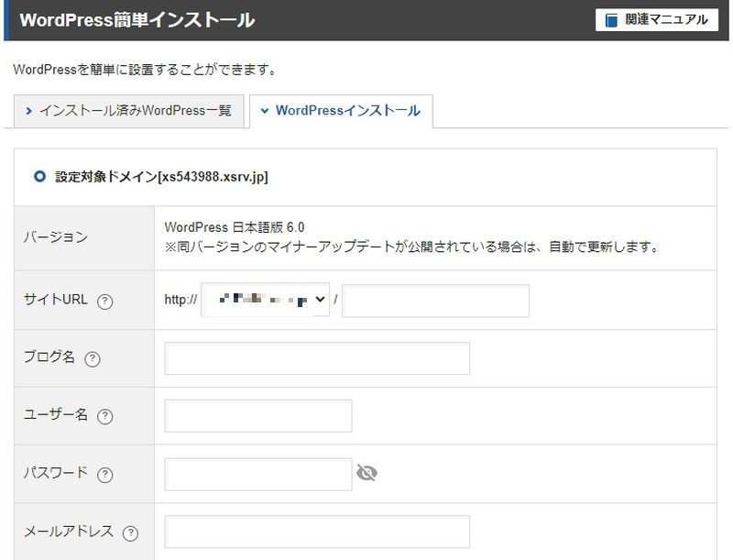
Task: Focus the ブログ名 input field
Action: click(317, 358)
